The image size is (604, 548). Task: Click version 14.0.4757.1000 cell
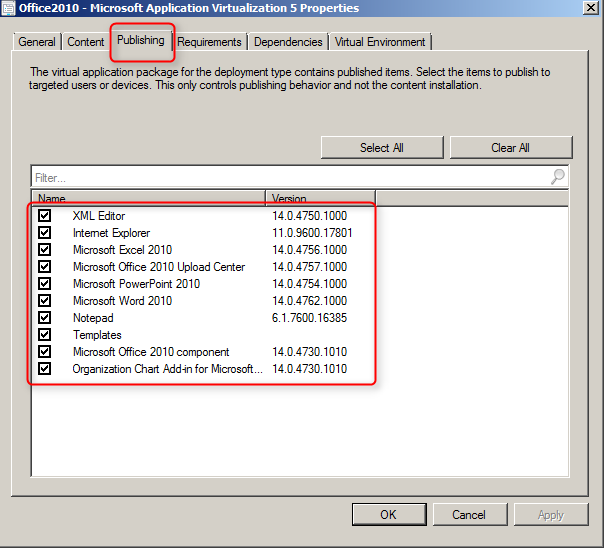pos(310,266)
